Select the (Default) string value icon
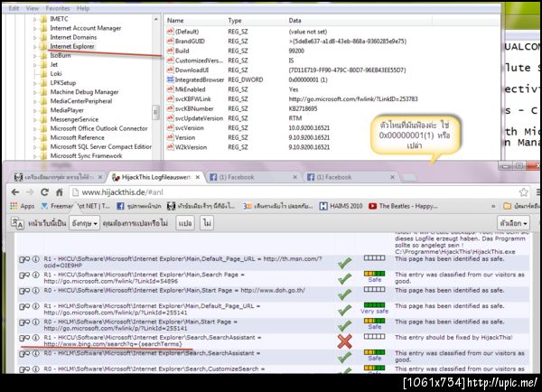 click(x=170, y=32)
